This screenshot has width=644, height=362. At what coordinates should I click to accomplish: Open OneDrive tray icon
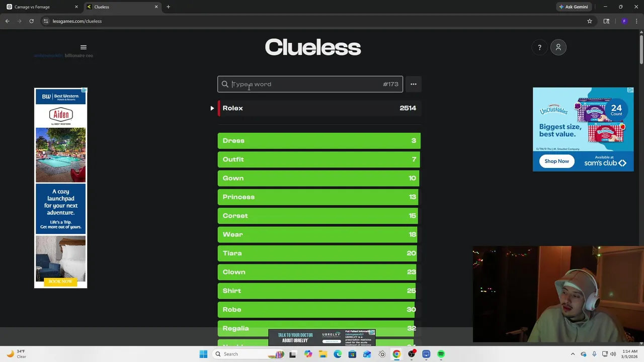click(x=584, y=354)
